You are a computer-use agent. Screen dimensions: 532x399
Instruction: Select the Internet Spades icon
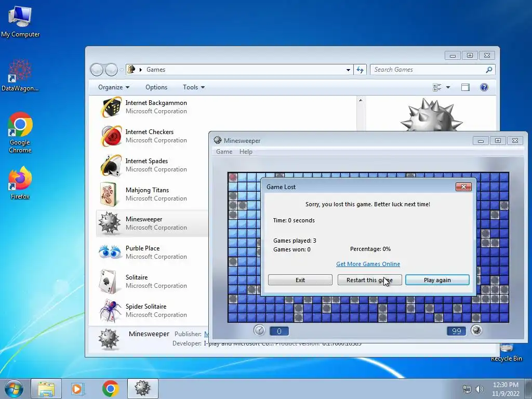[x=111, y=165]
